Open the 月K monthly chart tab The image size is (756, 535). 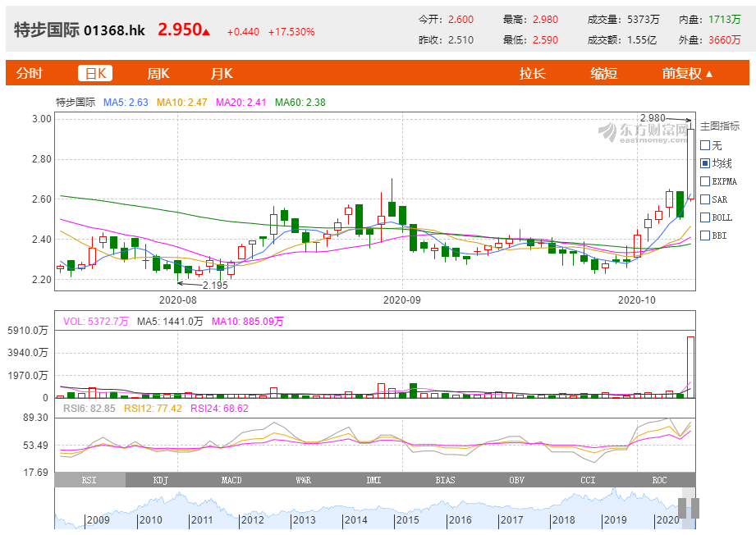(222, 73)
